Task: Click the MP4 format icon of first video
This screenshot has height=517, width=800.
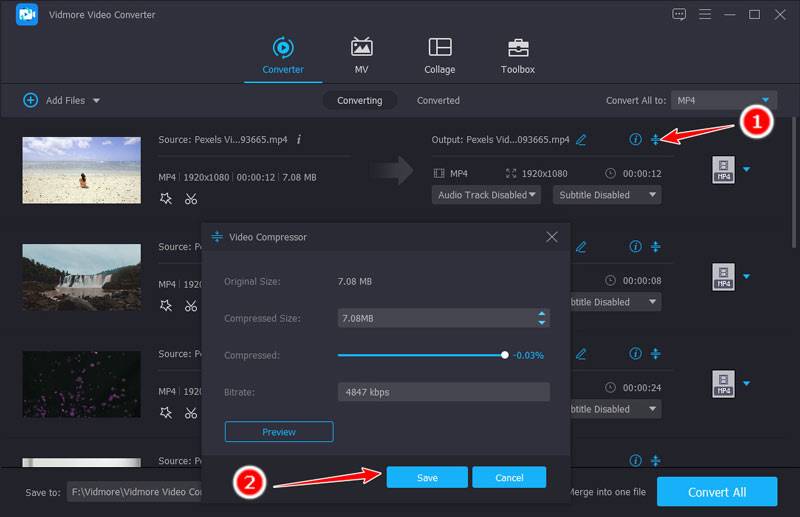Action: (723, 169)
